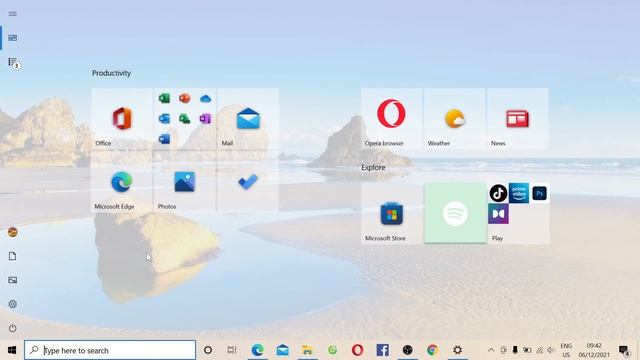
Task: Open the black circular app on taskbar
Action: [407, 350]
